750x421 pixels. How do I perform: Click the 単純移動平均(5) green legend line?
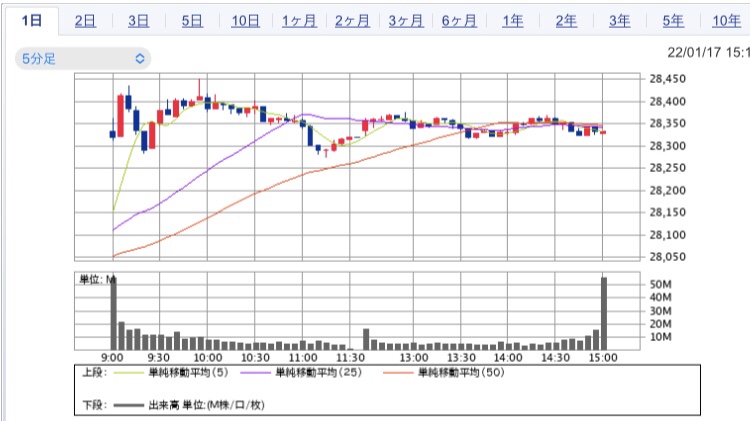coord(128,374)
